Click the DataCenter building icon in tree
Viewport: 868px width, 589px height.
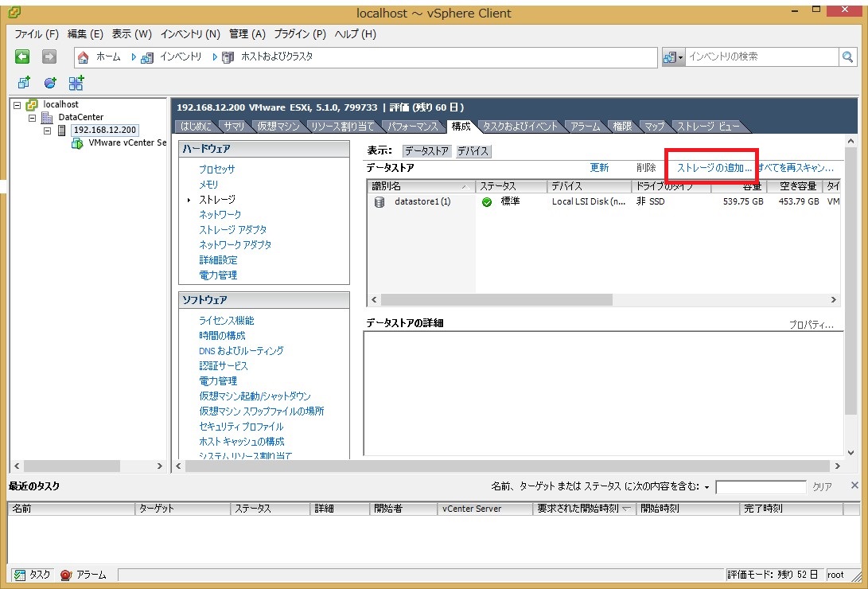(47, 117)
